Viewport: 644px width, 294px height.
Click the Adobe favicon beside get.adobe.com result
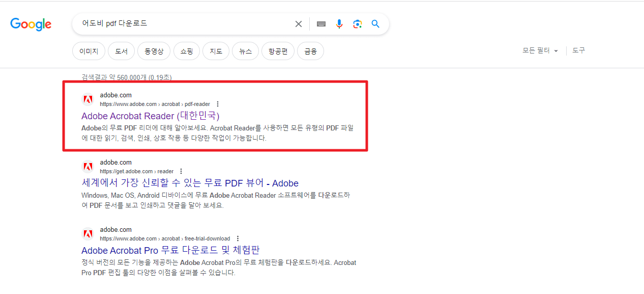88,166
